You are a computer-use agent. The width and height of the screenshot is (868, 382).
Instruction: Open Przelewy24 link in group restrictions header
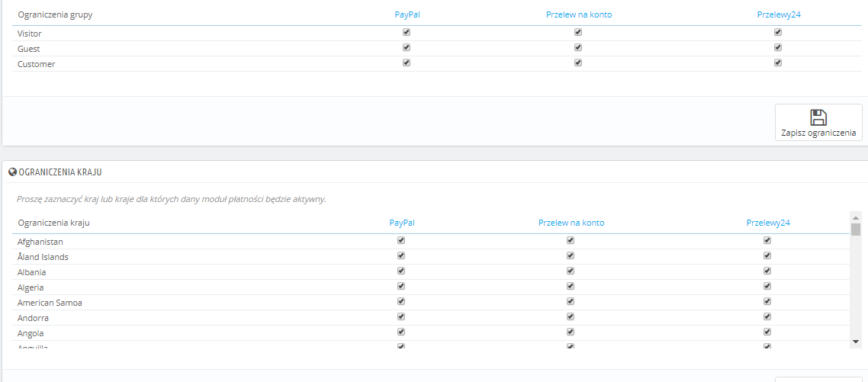pos(779,14)
